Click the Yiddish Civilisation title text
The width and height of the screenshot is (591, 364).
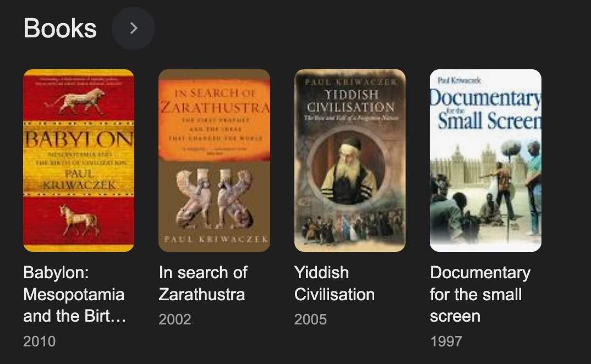pos(335,283)
